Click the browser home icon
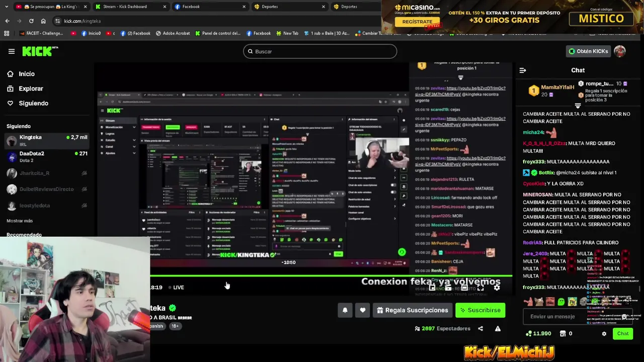 point(43,21)
